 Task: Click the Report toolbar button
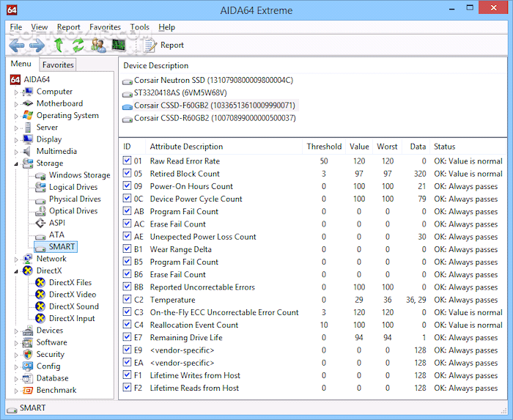[164, 45]
